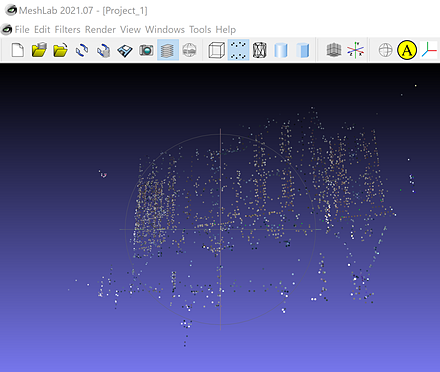
Task: Click the New Empty Project icon
Action: click(17, 50)
